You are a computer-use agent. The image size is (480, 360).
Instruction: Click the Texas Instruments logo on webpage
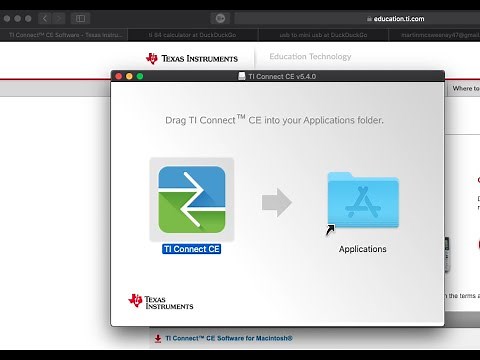[192, 59]
